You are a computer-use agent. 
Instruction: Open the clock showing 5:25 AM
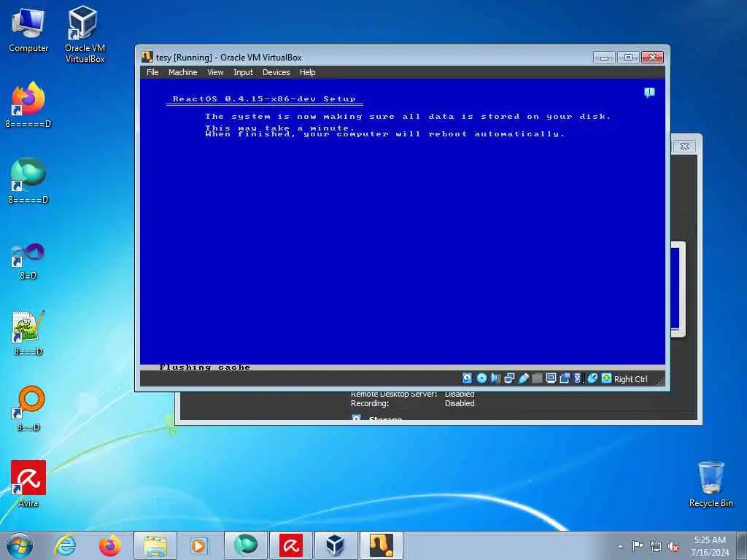pos(709,545)
